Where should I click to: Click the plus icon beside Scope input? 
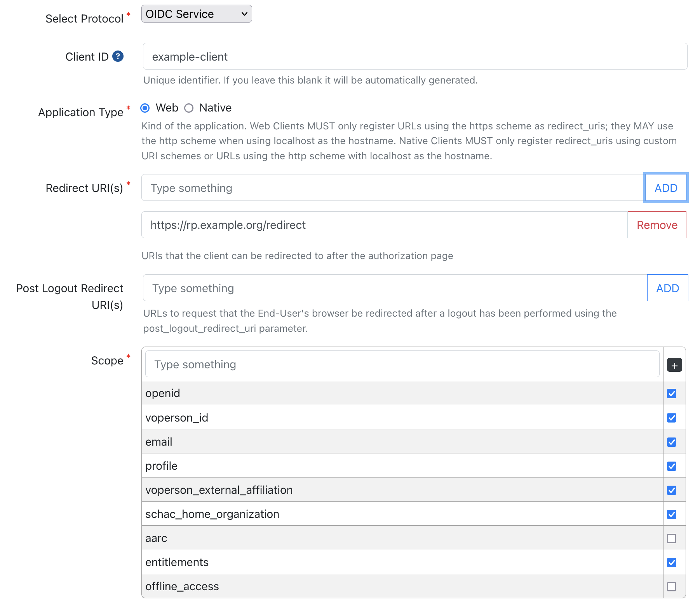pyautogui.click(x=674, y=364)
